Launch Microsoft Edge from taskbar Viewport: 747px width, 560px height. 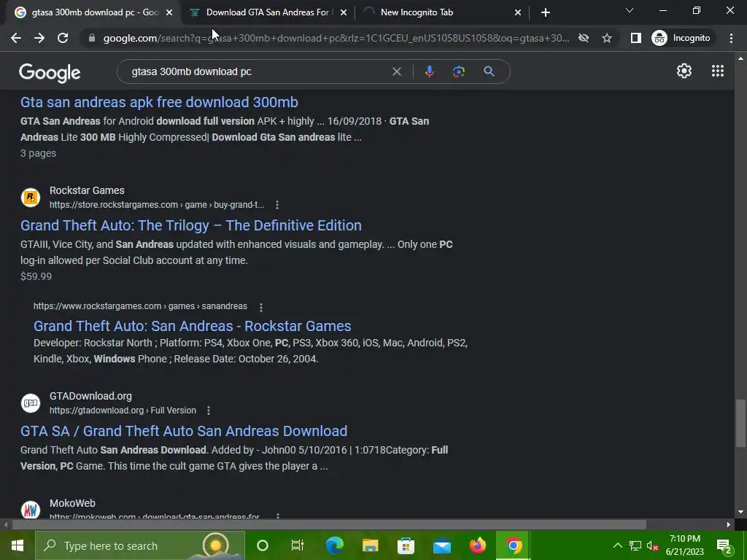point(334,545)
